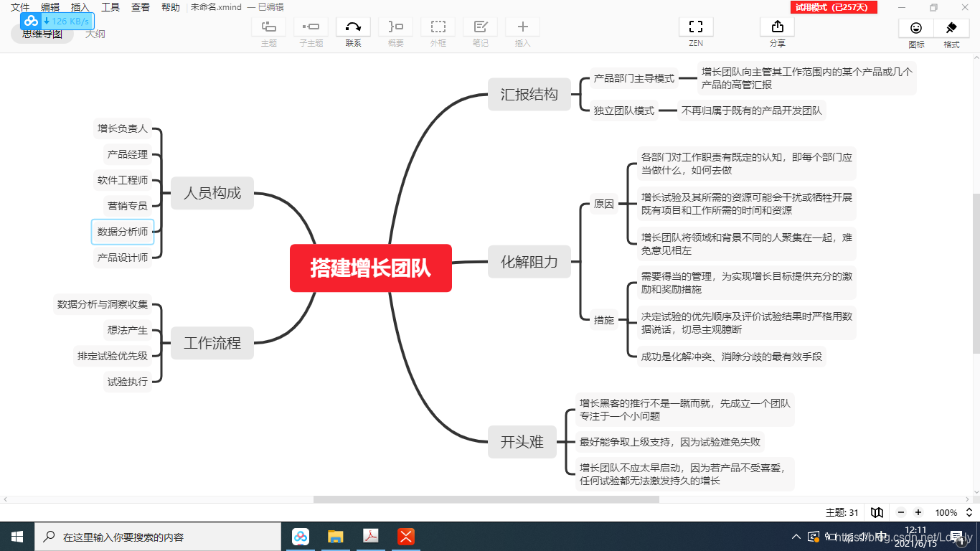Click the vertical scrollbar thumb
The width and height of the screenshot is (980, 551).
(976, 273)
